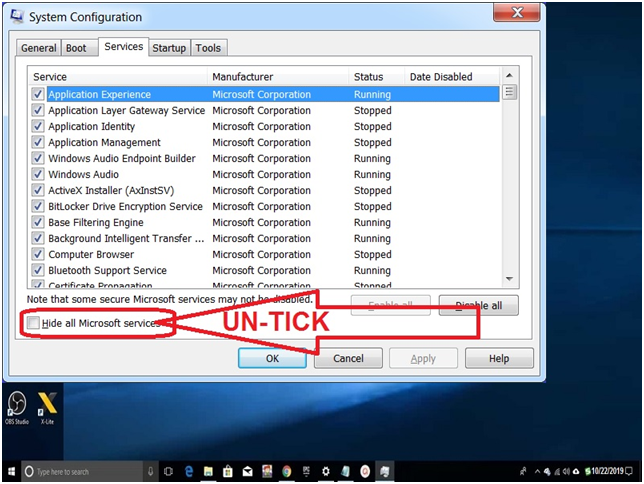This screenshot has height=484, width=644.
Task: Click the red circular app icon on taskbar
Action: pyautogui.click(x=365, y=471)
